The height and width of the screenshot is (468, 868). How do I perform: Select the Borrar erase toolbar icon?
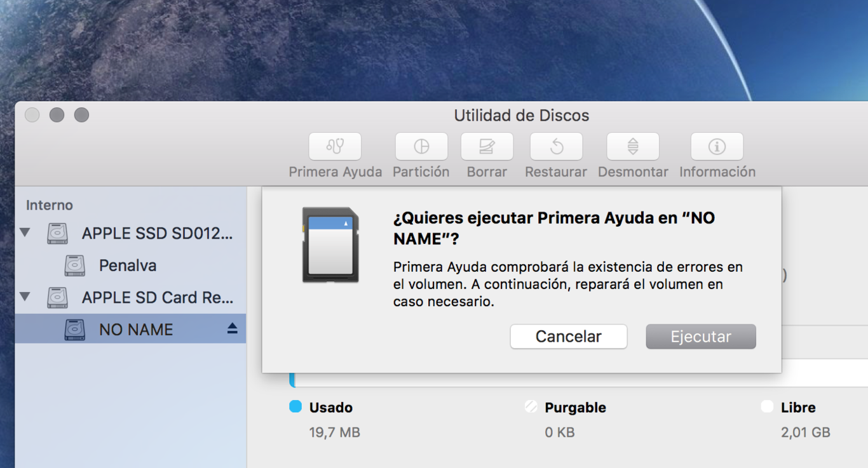(x=487, y=146)
